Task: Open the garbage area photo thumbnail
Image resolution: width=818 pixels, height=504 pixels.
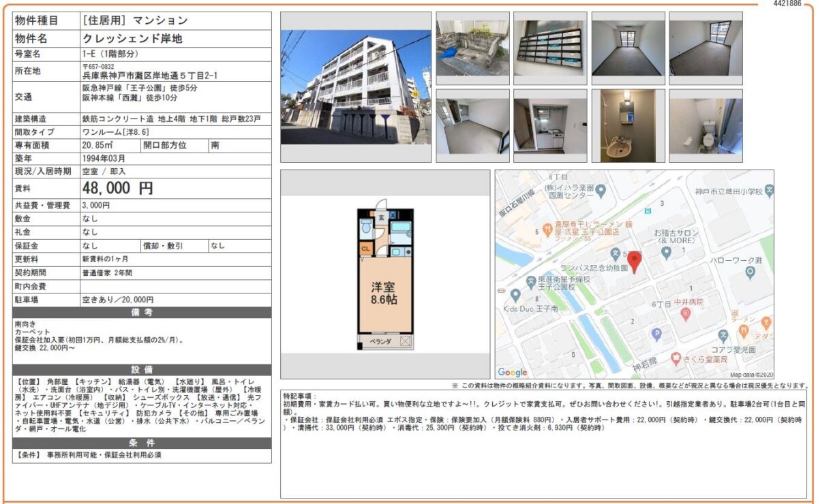Action: pos(472,48)
